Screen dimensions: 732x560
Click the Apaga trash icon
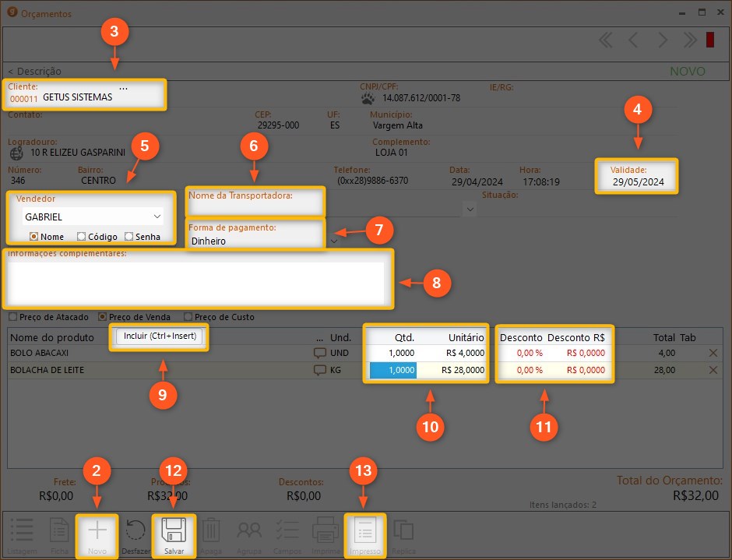click(x=212, y=532)
